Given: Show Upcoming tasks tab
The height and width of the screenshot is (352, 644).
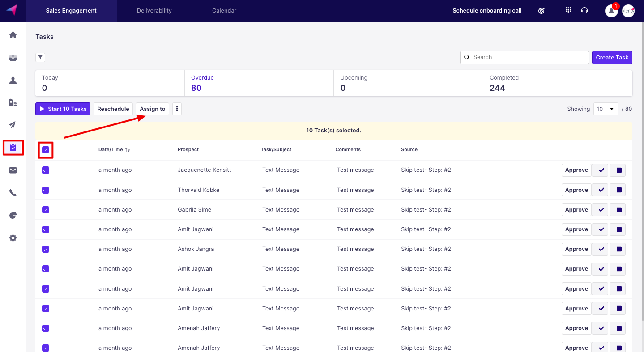Looking at the screenshot, I should (x=409, y=83).
